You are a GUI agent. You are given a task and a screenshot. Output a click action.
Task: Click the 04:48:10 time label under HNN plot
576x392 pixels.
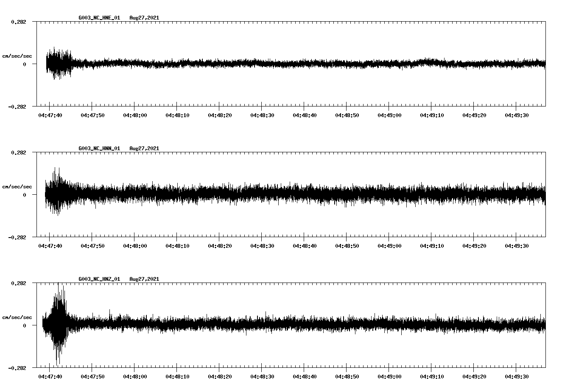(177, 246)
